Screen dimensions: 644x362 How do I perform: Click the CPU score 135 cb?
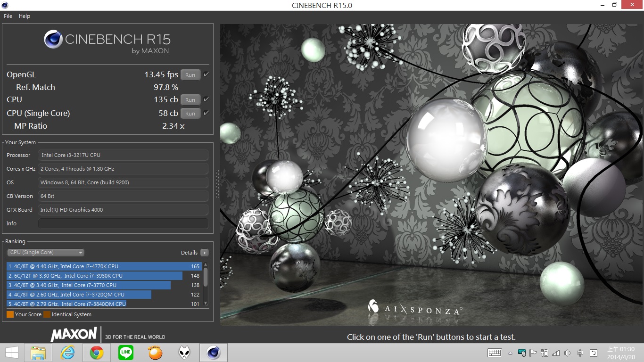pos(166,99)
